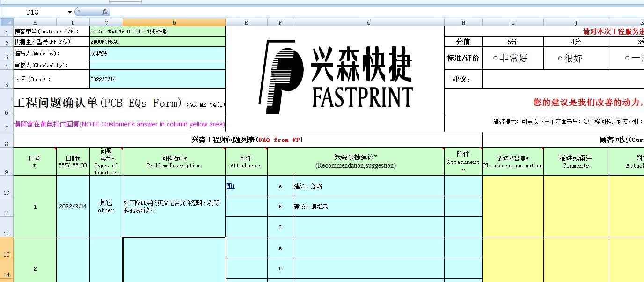Select the highlighted column D header
644x282 pixels.
[174, 22]
